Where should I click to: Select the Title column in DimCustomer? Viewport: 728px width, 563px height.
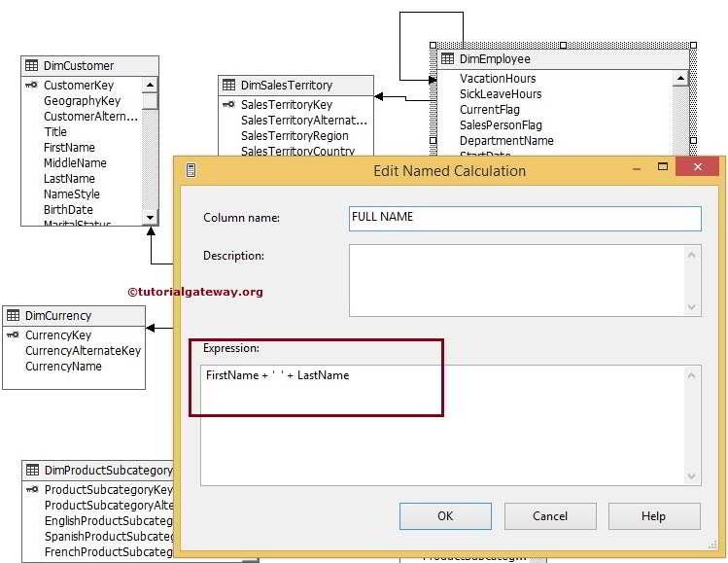55,132
